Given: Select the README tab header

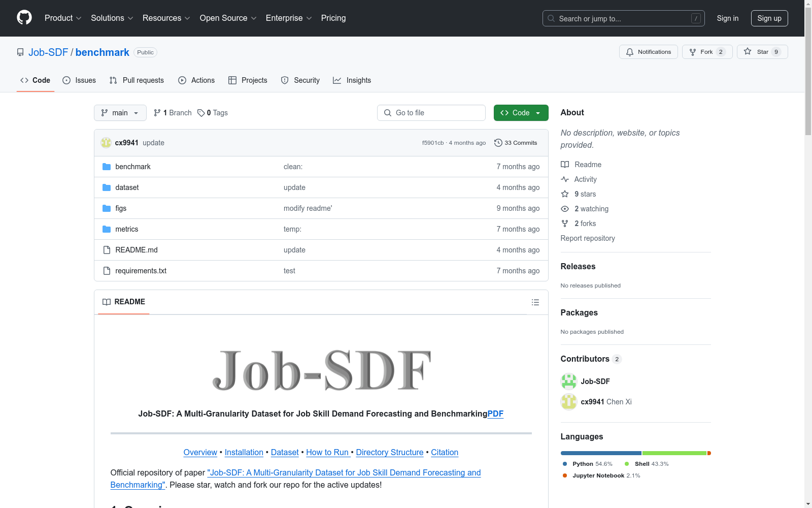Looking at the screenshot, I should point(124,302).
